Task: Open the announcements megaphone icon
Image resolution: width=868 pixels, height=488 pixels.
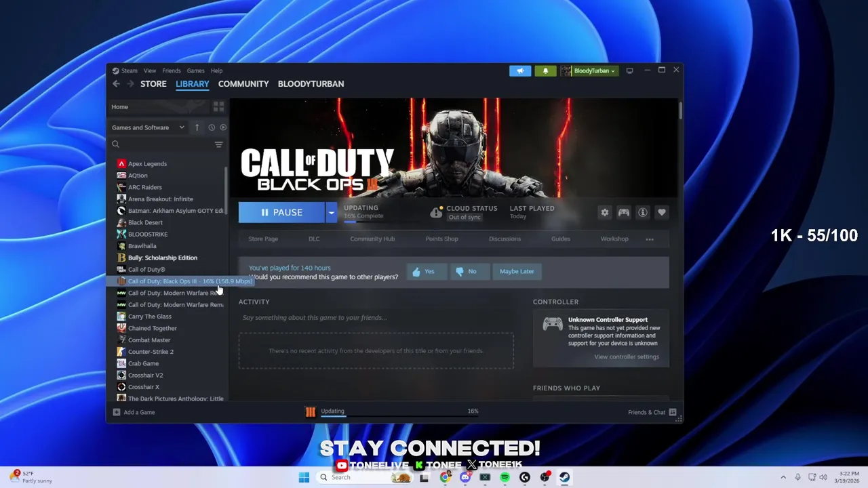Action: tap(520, 70)
